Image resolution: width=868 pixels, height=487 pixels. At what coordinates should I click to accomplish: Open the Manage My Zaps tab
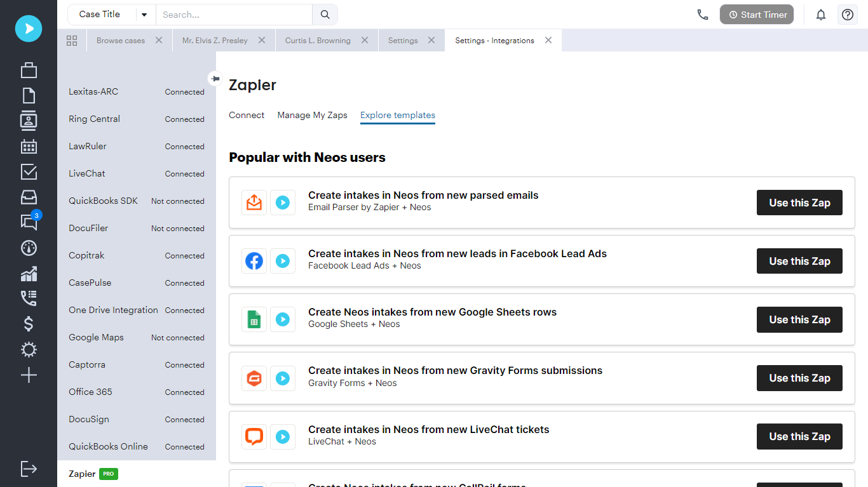[313, 115]
